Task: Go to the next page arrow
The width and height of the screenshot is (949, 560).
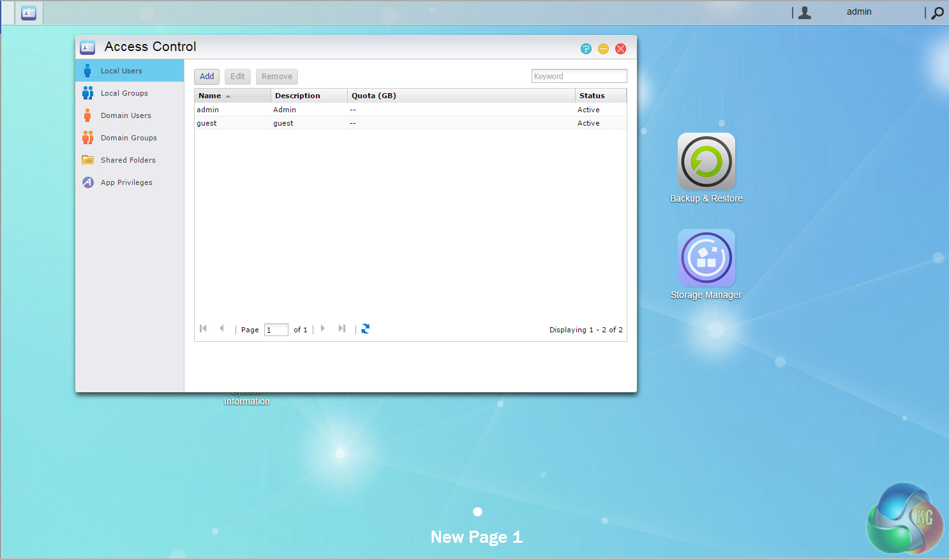Action: tap(323, 329)
